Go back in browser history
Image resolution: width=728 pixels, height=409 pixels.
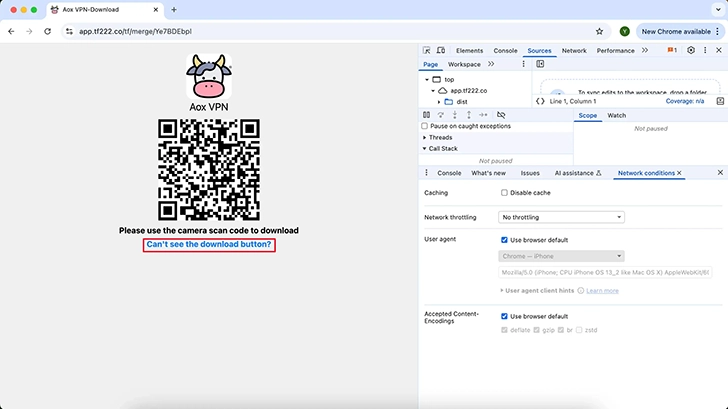pyautogui.click(x=11, y=32)
